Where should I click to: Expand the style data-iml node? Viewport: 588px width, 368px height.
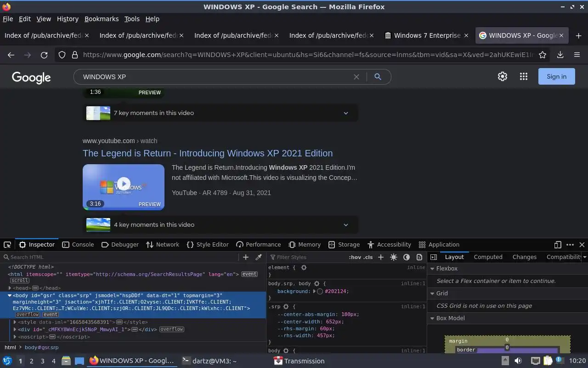15,322
